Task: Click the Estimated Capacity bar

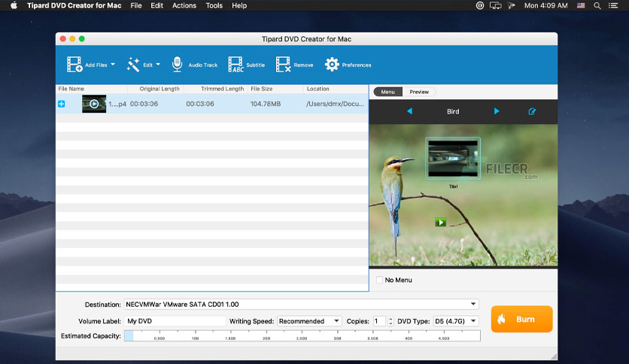Action: pyautogui.click(x=302, y=335)
